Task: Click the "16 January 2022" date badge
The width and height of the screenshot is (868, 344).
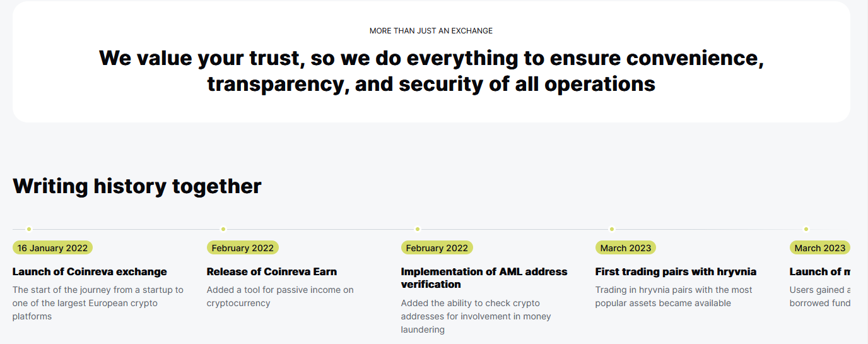Action: tap(52, 248)
